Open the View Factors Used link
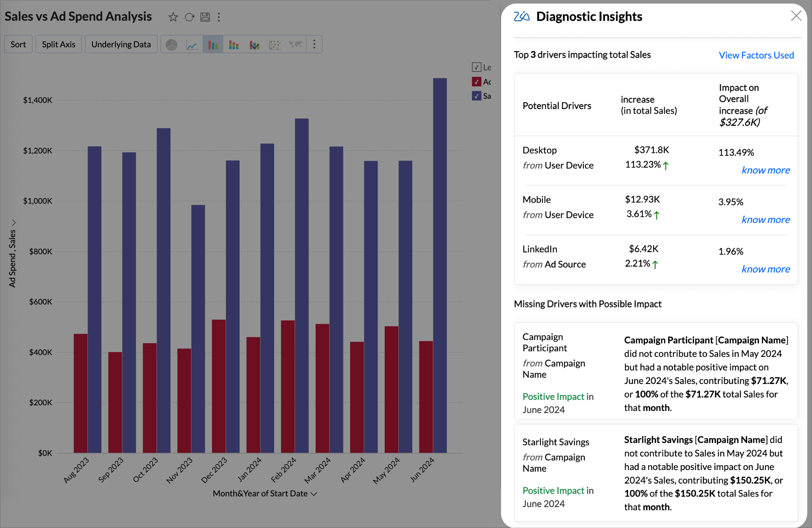 pos(756,55)
